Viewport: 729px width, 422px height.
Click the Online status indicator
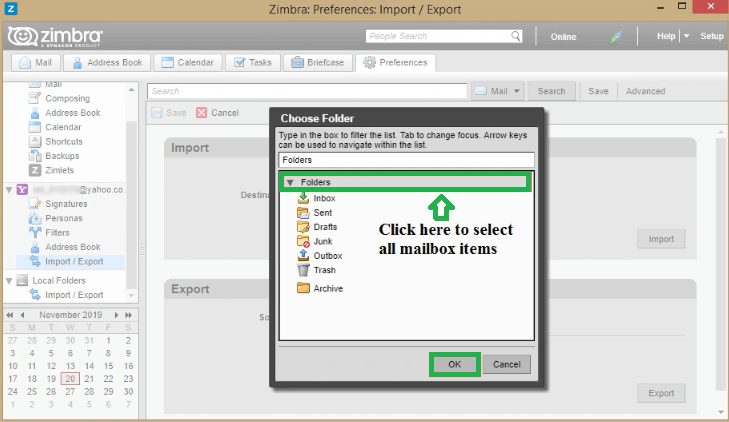[x=563, y=37]
